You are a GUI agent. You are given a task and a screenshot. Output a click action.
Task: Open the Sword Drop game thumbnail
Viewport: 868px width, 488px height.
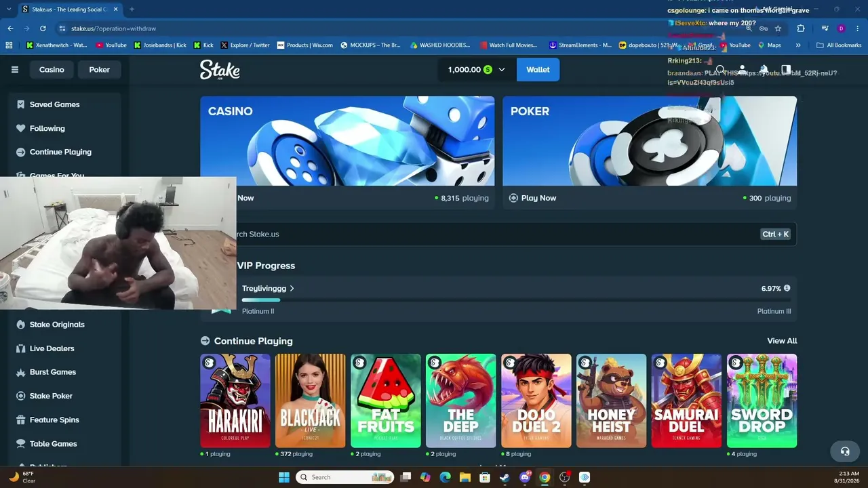pos(762,401)
